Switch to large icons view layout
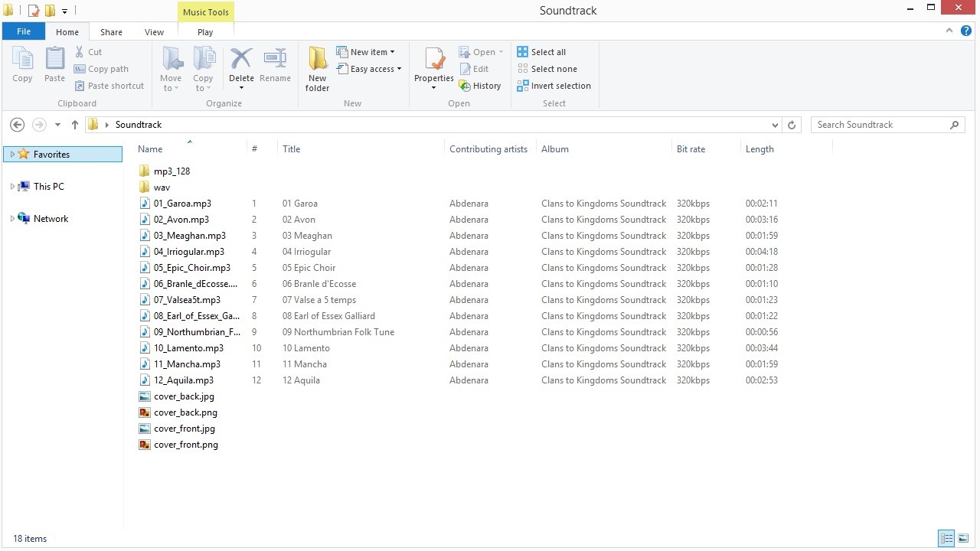Image resolution: width=980 pixels, height=551 pixels. click(963, 539)
